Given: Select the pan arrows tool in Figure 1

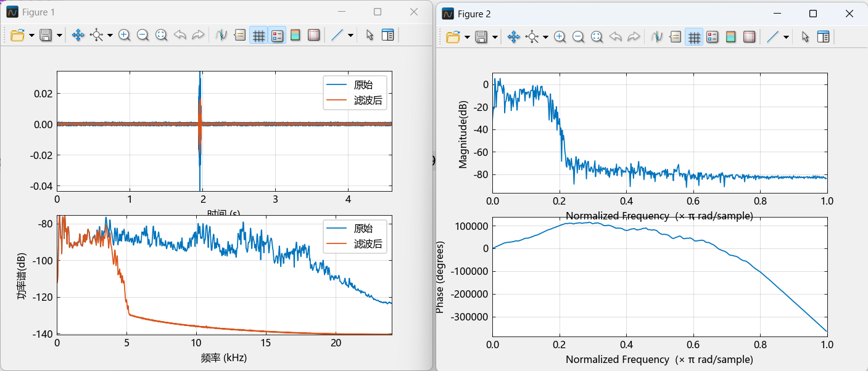Looking at the screenshot, I should [x=78, y=35].
